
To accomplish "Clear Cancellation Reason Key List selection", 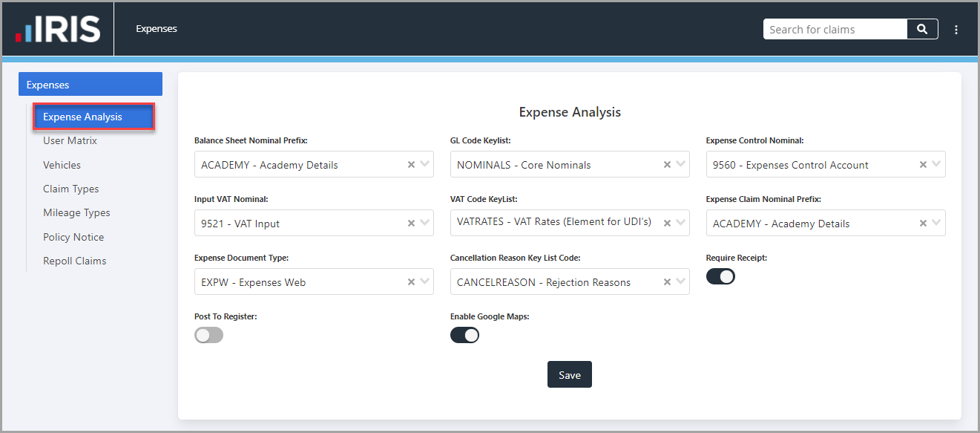I will tap(667, 282).
